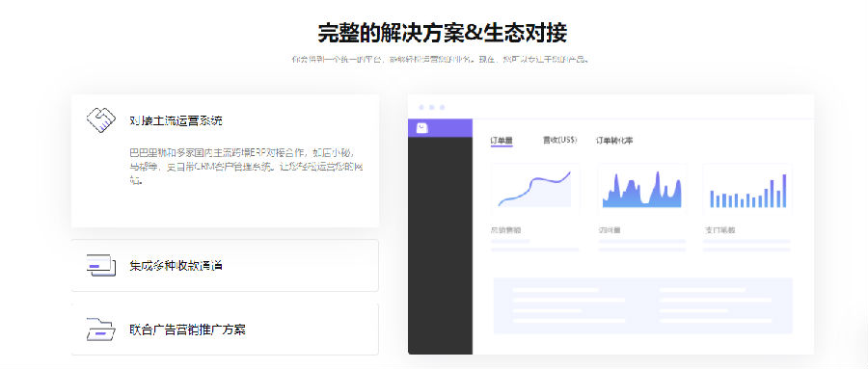Open the 对接主流运营系统 card title

point(176,120)
